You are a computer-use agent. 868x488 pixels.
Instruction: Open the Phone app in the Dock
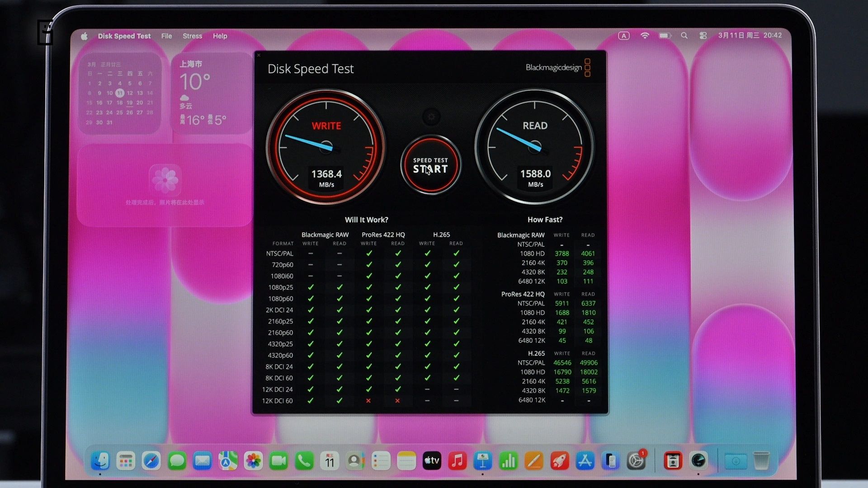click(304, 461)
